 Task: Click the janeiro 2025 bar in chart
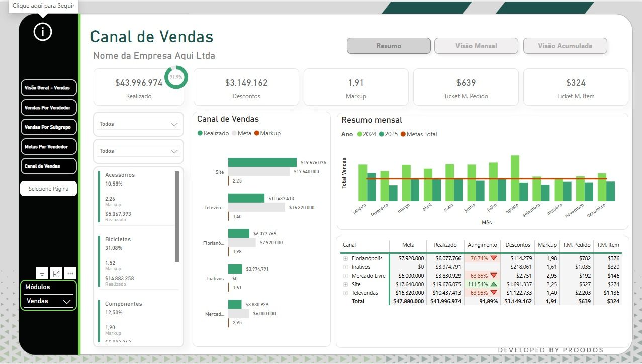click(x=372, y=187)
